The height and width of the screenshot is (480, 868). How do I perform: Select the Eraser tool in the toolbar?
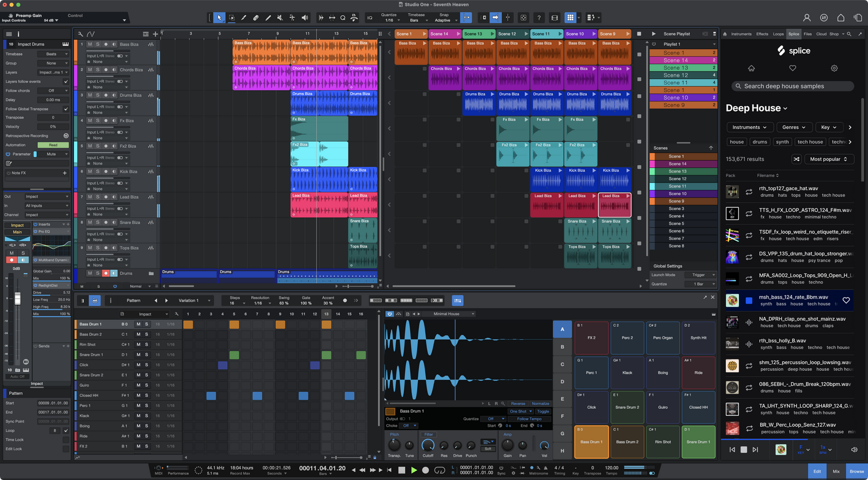tap(256, 18)
